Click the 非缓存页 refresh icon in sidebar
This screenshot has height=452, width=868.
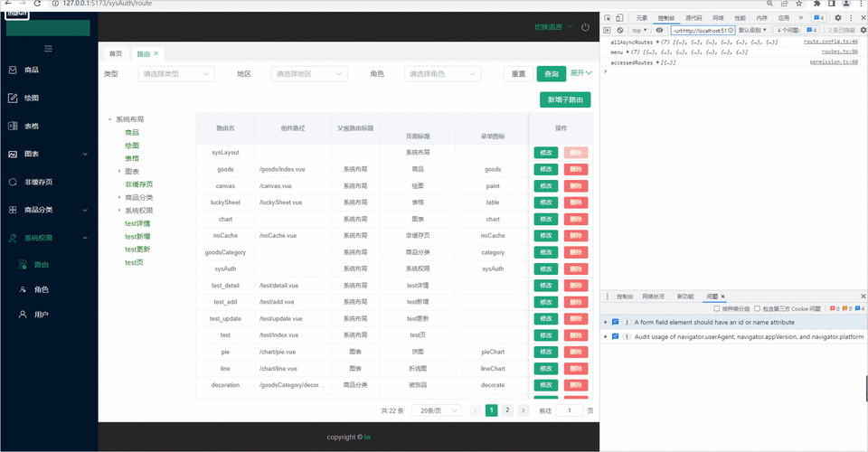[x=13, y=182]
